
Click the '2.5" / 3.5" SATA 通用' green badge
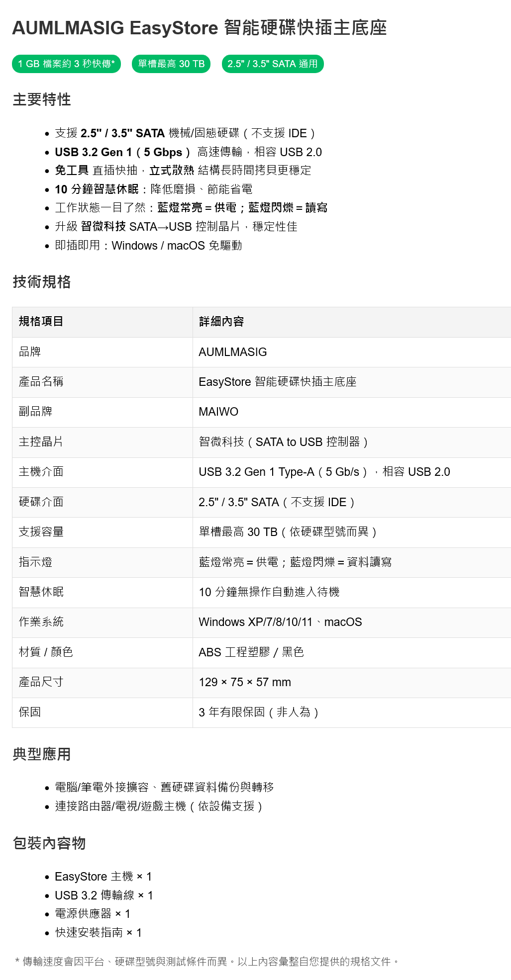[273, 64]
